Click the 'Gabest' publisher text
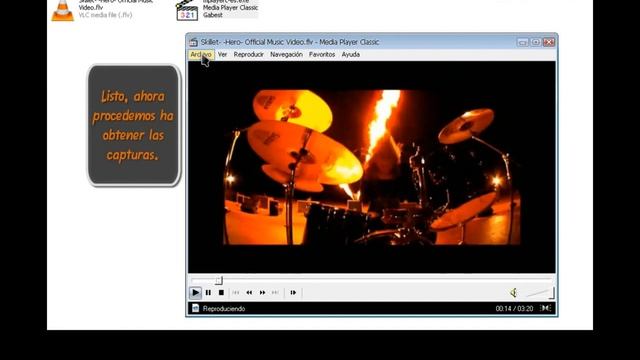Image resolution: width=640 pixels, height=360 pixels. tap(213, 15)
